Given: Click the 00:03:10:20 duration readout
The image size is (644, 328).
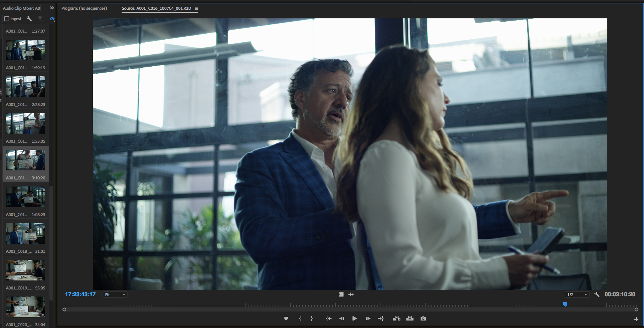Looking at the screenshot, I should tap(620, 294).
